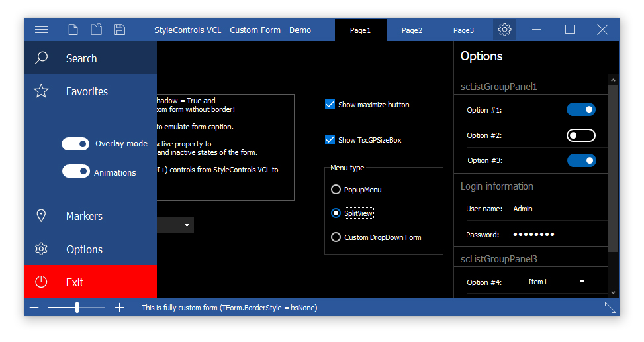The width and height of the screenshot is (644, 342).
Task: Click the Menu type group label
Action: pos(347,168)
